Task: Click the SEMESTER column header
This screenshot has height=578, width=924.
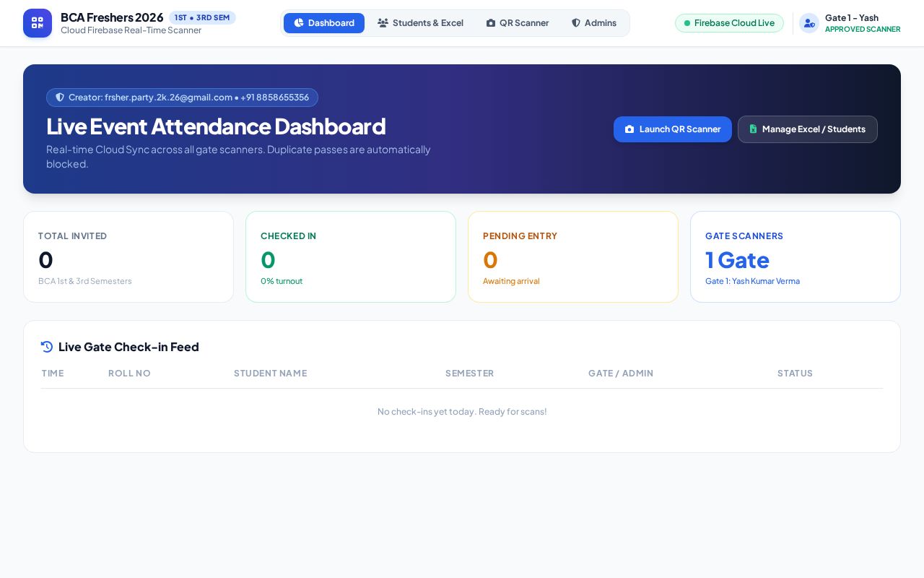Action: point(469,374)
